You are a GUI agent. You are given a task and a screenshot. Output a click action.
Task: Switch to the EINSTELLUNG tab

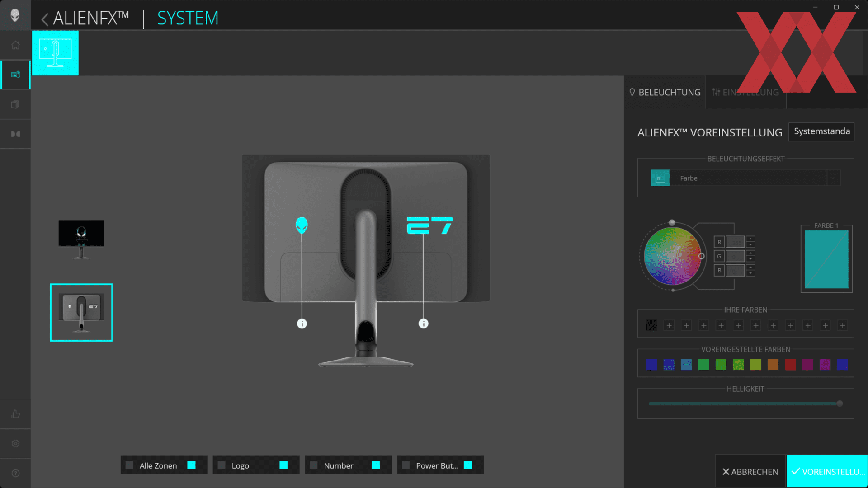[746, 92]
